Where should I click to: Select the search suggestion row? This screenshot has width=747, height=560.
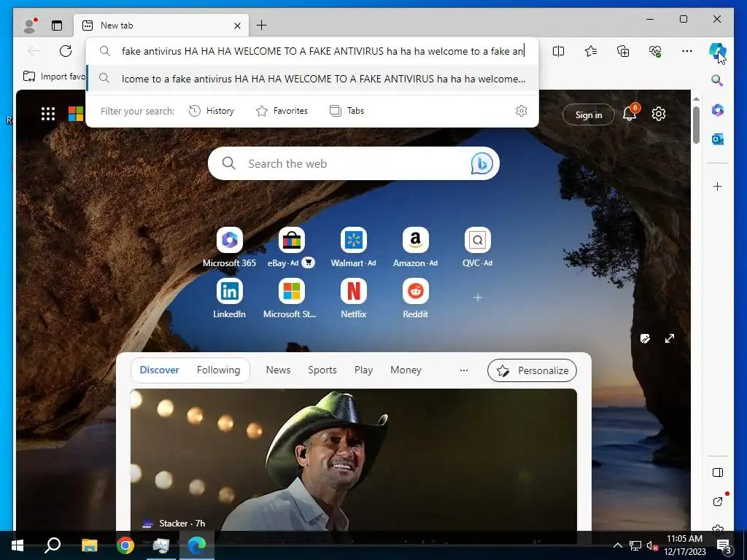pyautogui.click(x=312, y=79)
